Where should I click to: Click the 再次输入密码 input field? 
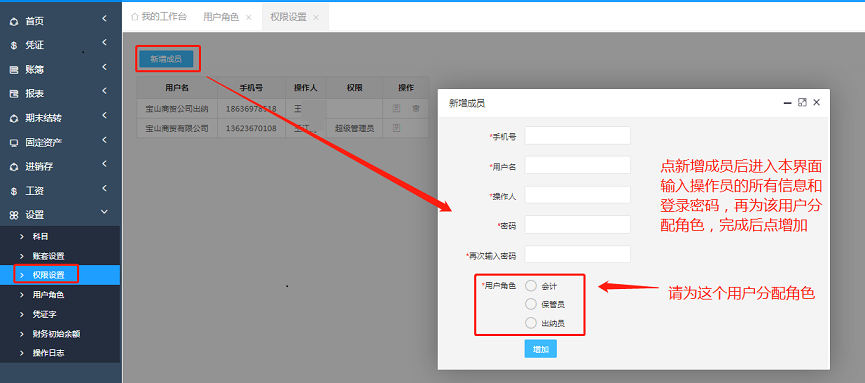[x=578, y=254]
